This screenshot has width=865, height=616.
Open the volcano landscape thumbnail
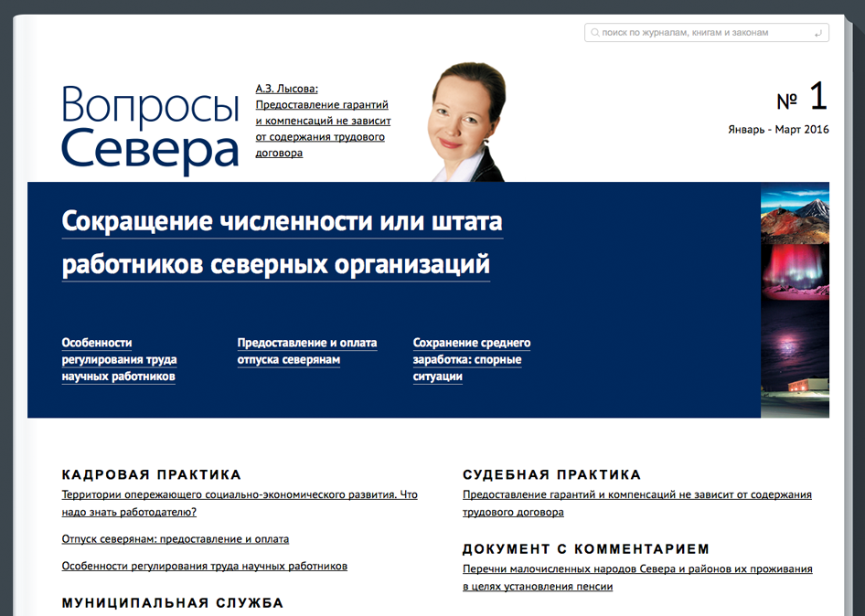tap(795, 212)
